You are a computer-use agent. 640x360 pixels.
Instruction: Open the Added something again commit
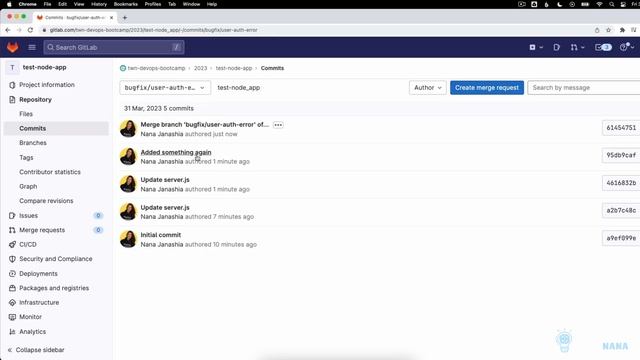(176, 152)
